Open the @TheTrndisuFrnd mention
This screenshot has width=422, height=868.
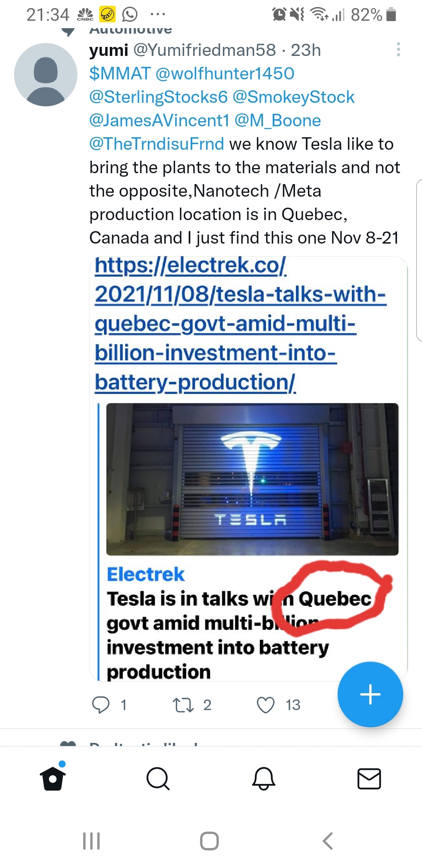pyautogui.click(x=156, y=144)
